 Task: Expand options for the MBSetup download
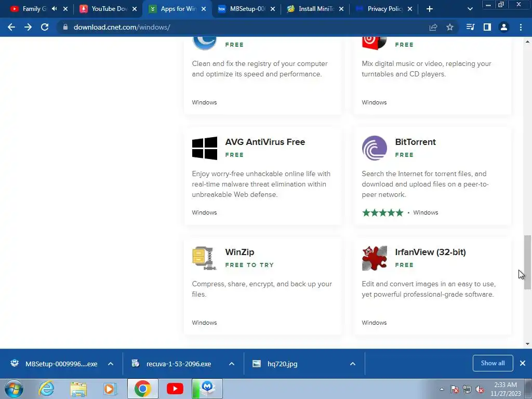pos(111,364)
